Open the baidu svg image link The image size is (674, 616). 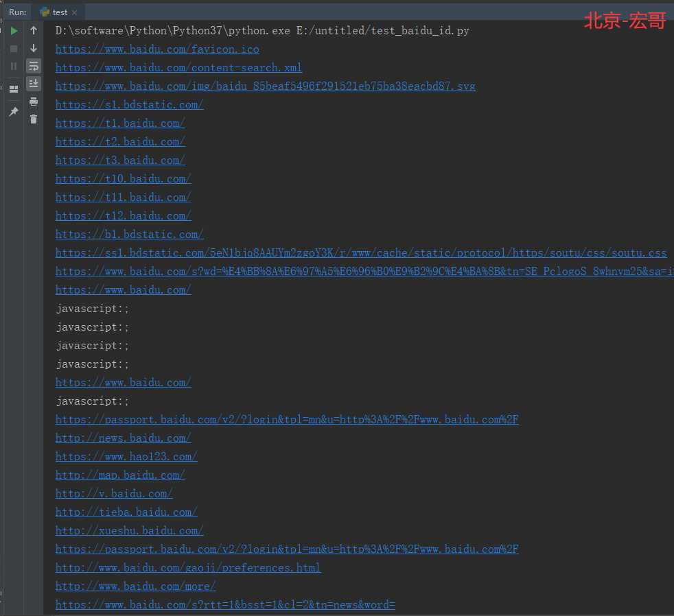[x=265, y=86]
